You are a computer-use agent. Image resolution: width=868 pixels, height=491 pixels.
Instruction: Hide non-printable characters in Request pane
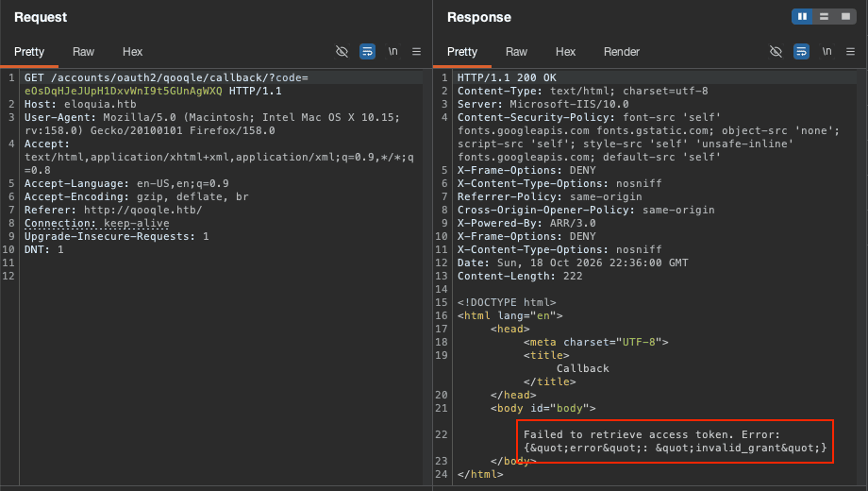tap(342, 52)
